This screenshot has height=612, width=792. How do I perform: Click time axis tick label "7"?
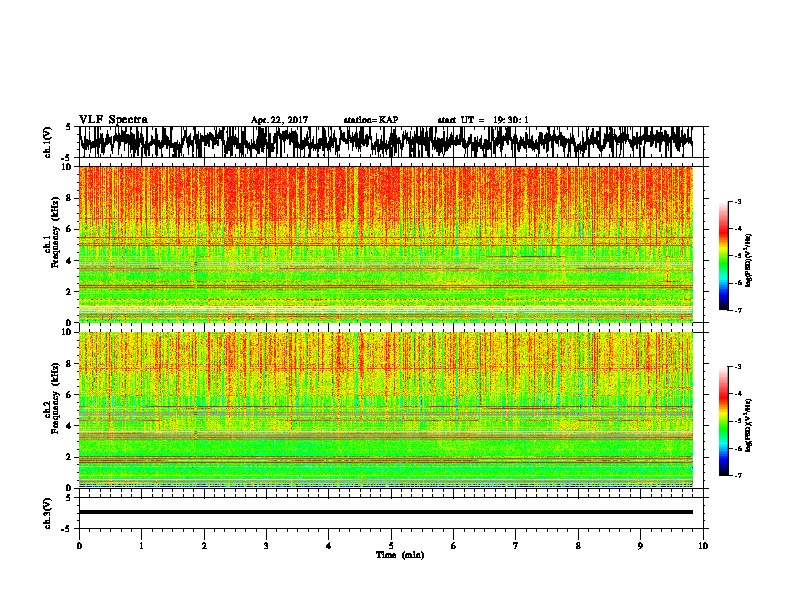click(x=516, y=546)
